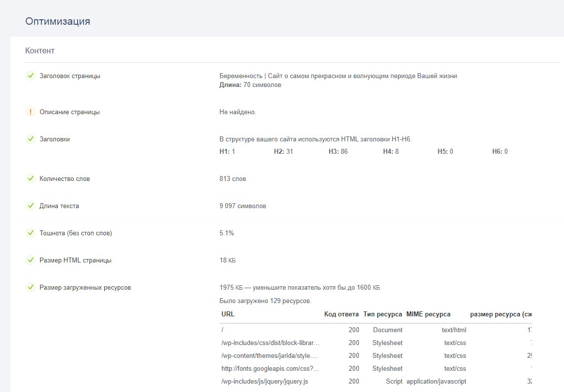Click green check icon beside Заголовки
The image size is (564, 392).
click(x=31, y=139)
